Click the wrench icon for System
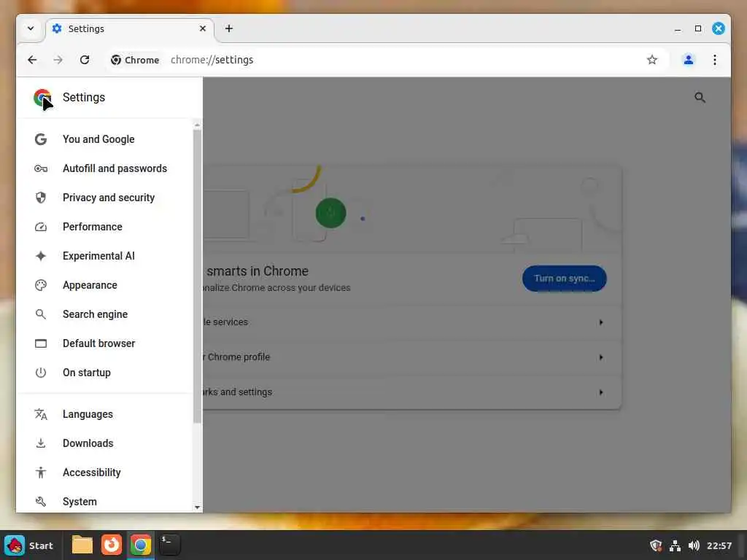This screenshot has height=560, width=747. (41, 502)
